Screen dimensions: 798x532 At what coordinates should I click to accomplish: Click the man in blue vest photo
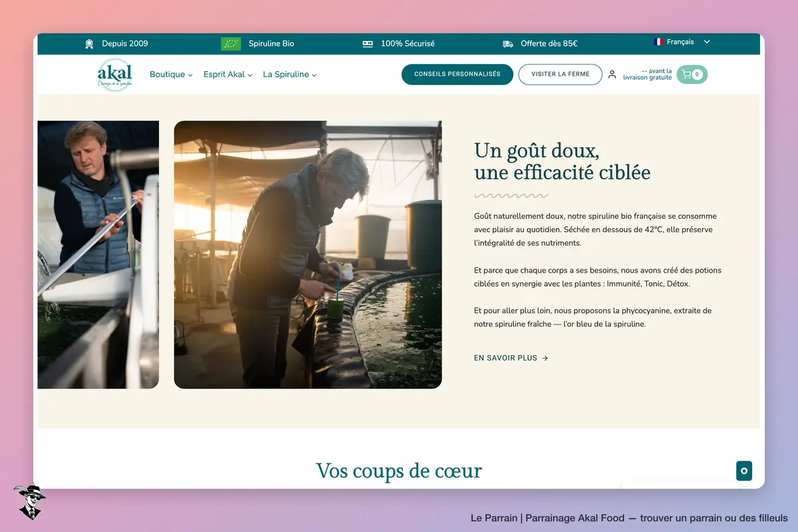pyautogui.click(x=98, y=255)
